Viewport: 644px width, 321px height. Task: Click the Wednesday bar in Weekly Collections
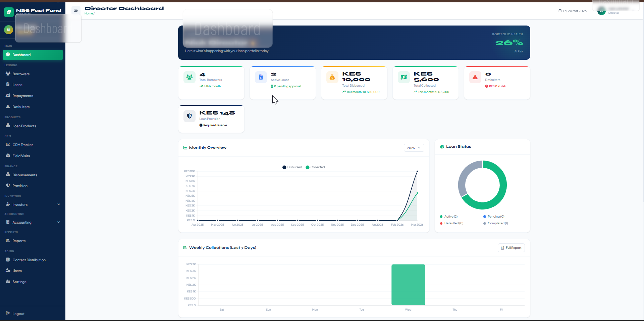pyautogui.click(x=408, y=285)
